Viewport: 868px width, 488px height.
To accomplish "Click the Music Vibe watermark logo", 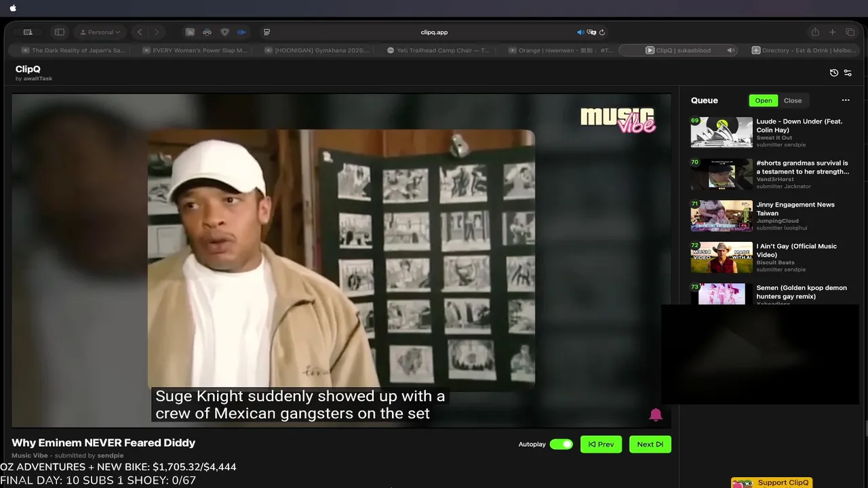I will 618,119.
